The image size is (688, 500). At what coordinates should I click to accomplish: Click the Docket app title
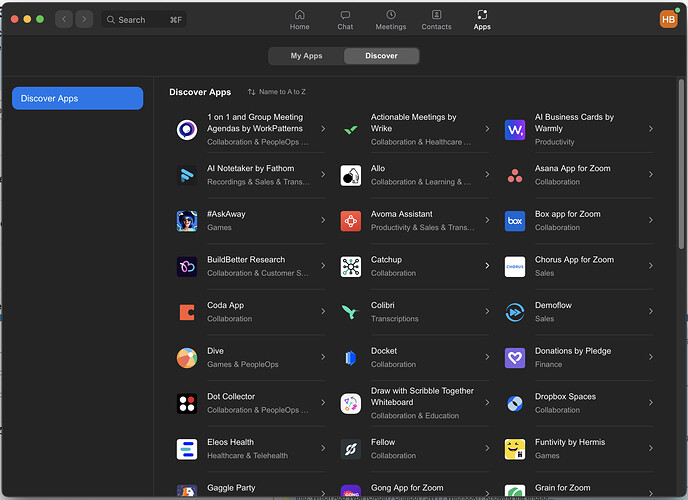click(383, 351)
